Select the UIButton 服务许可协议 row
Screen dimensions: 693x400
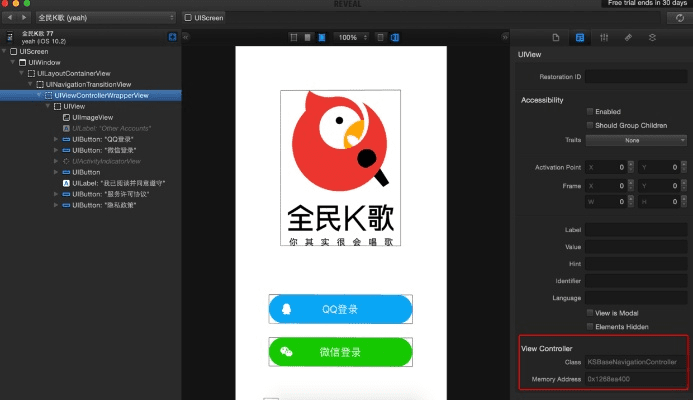pos(91,194)
